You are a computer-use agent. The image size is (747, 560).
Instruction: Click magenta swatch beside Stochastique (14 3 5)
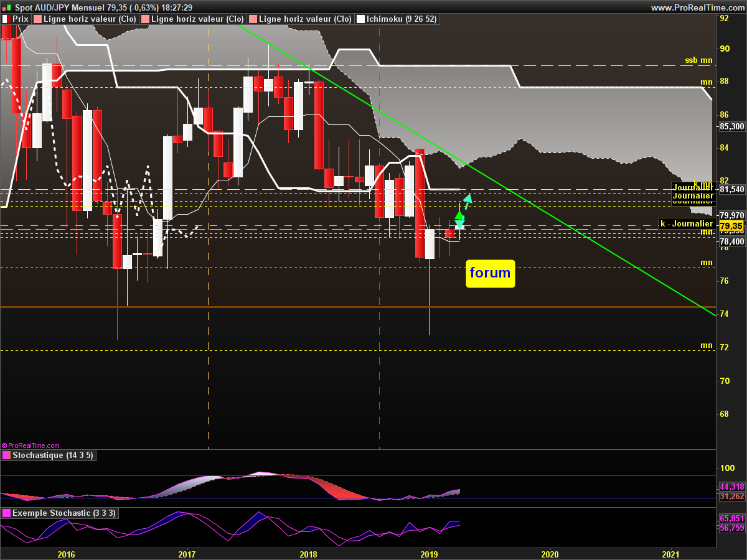(6, 455)
